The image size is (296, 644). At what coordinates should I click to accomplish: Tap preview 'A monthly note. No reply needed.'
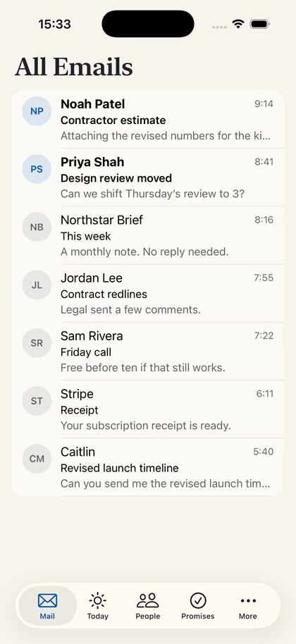pos(144,252)
